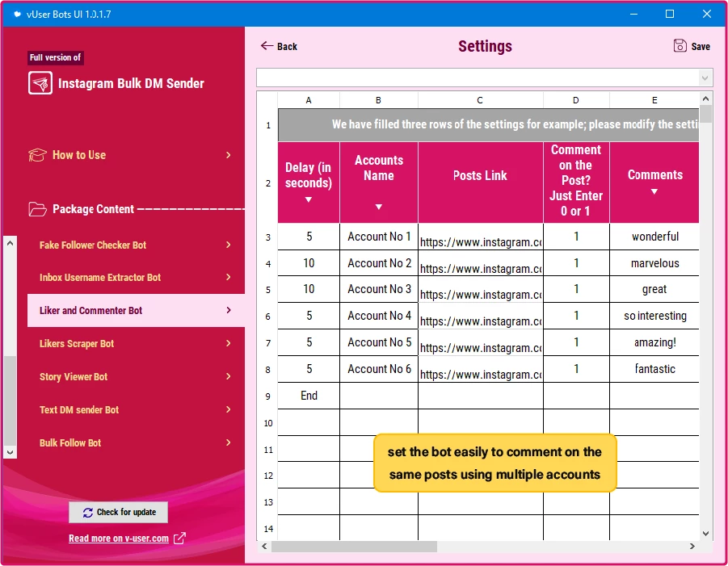728x566 pixels.
Task: Go Back from Settings
Action: coord(279,46)
